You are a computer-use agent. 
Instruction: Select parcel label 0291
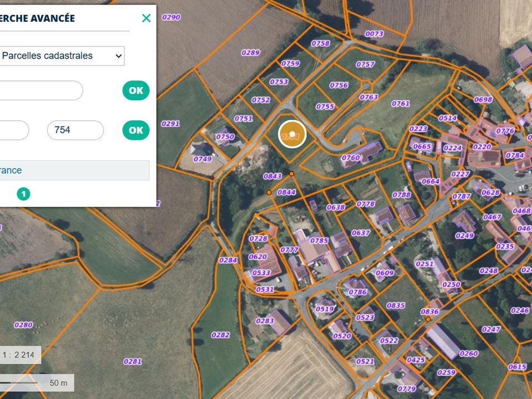170,124
